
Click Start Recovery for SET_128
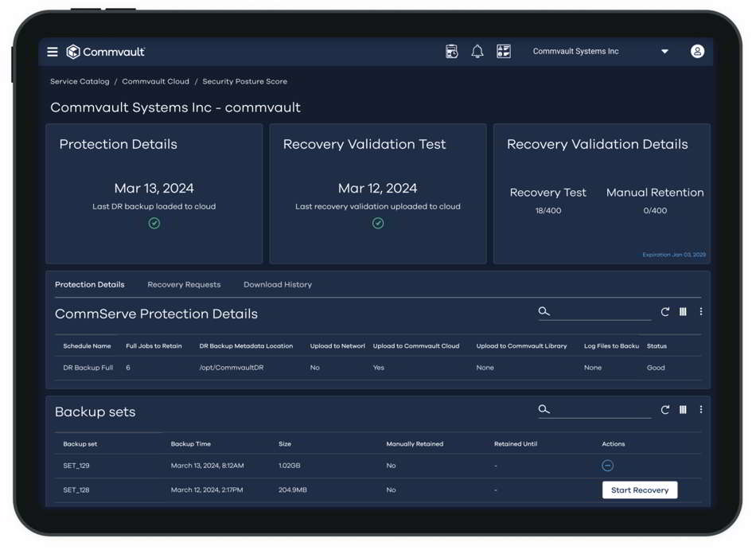[640, 490]
